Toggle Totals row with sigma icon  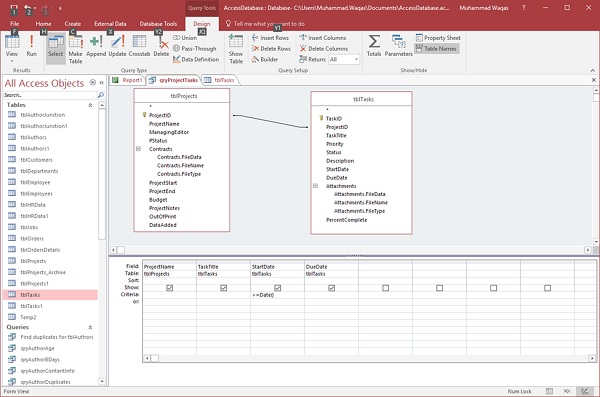[374, 46]
